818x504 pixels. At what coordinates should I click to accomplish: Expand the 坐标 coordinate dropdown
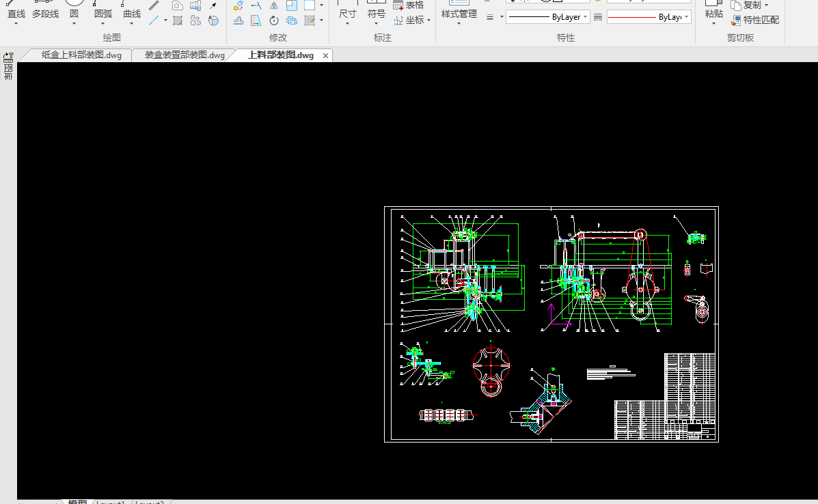click(428, 20)
